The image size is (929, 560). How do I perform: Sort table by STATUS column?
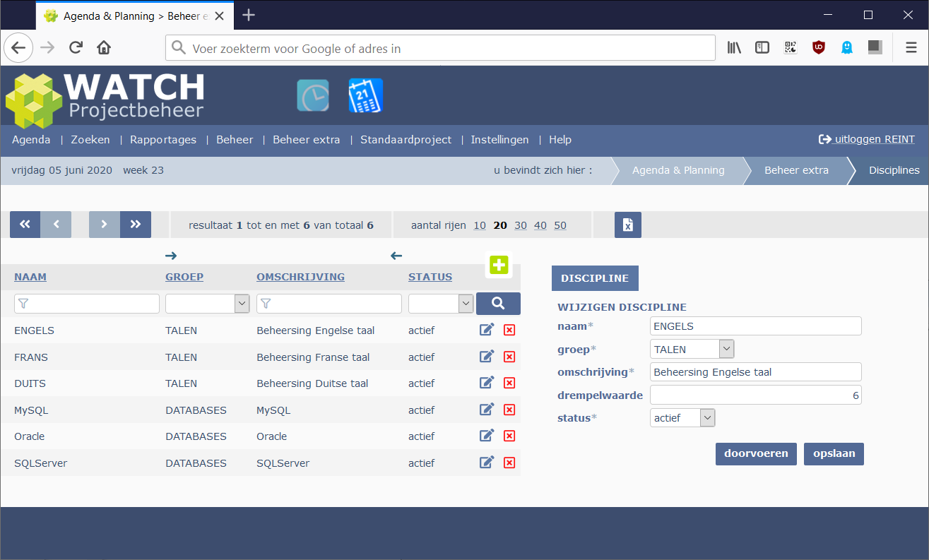tap(430, 277)
